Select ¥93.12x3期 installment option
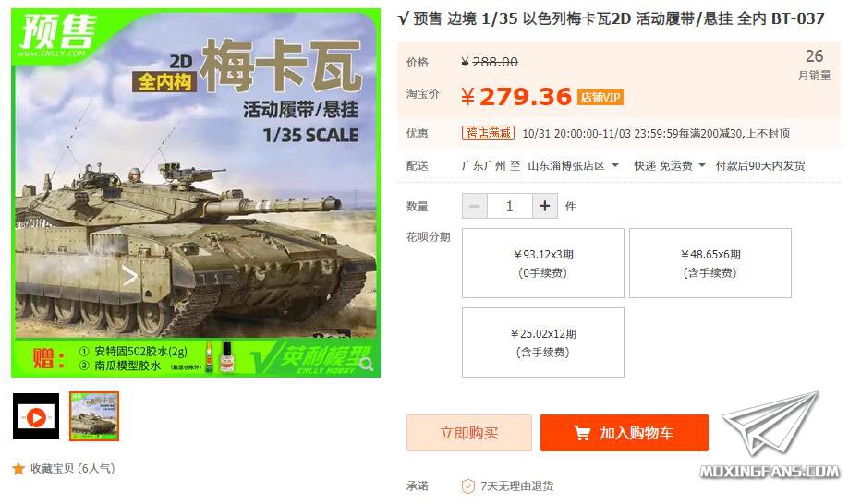Image resolution: width=849 pixels, height=504 pixels. [543, 263]
